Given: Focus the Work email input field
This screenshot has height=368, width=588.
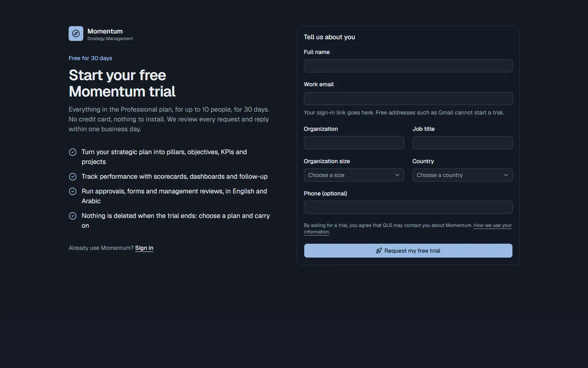Looking at the screenshot, I should (x=408, y=99).
